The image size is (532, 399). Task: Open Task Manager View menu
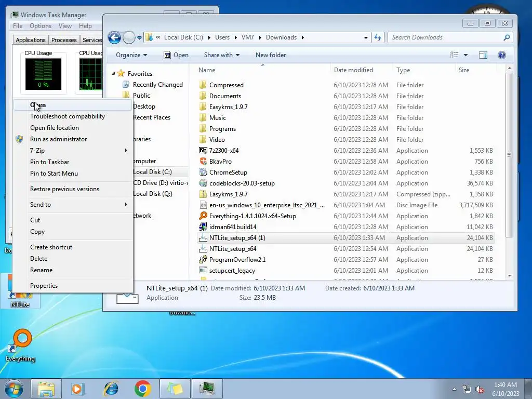[65, 26]
